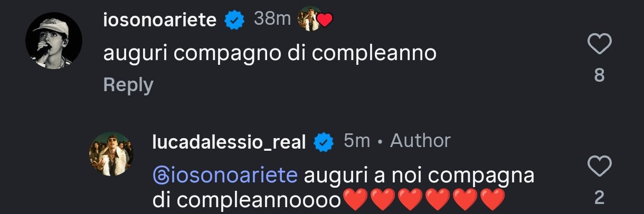Open the iosonoariete profile picture

coord(53,41)
